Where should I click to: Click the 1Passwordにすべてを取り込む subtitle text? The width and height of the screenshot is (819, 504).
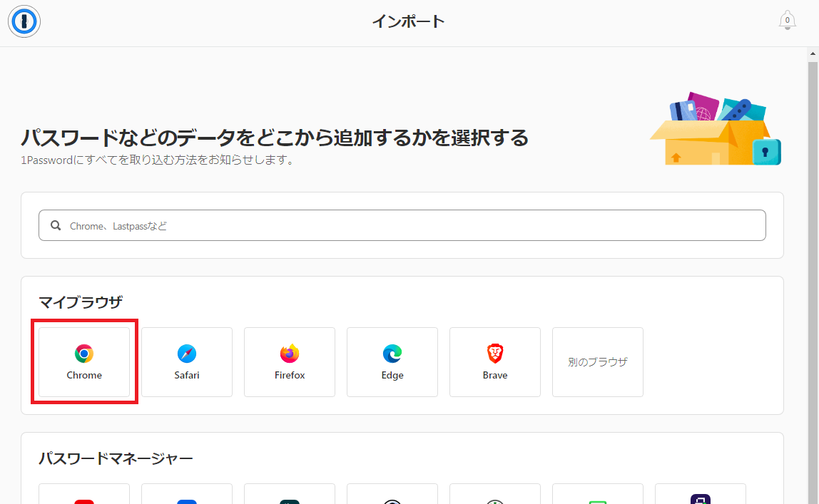(157, 160)
